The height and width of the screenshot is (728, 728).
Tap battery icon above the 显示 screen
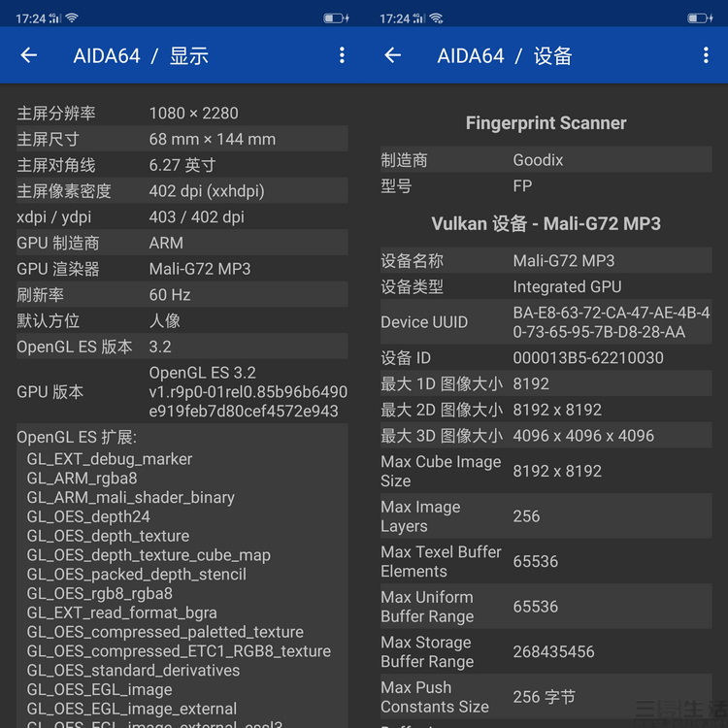pos(335,17)
